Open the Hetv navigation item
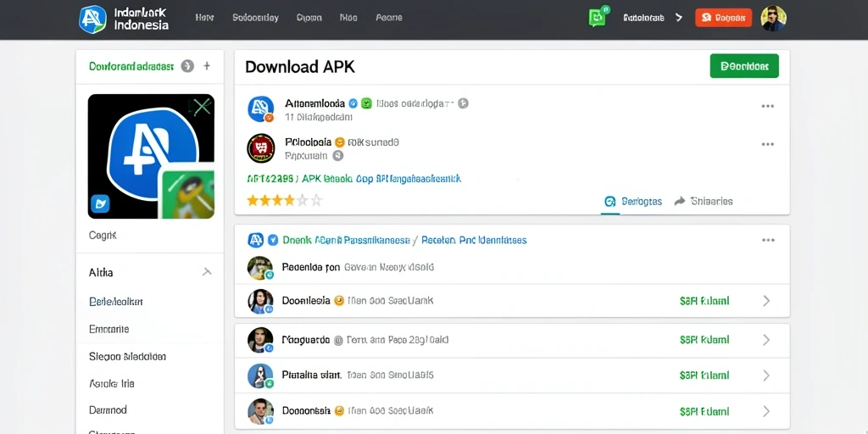868x434 pixels. tap(205, 18)
